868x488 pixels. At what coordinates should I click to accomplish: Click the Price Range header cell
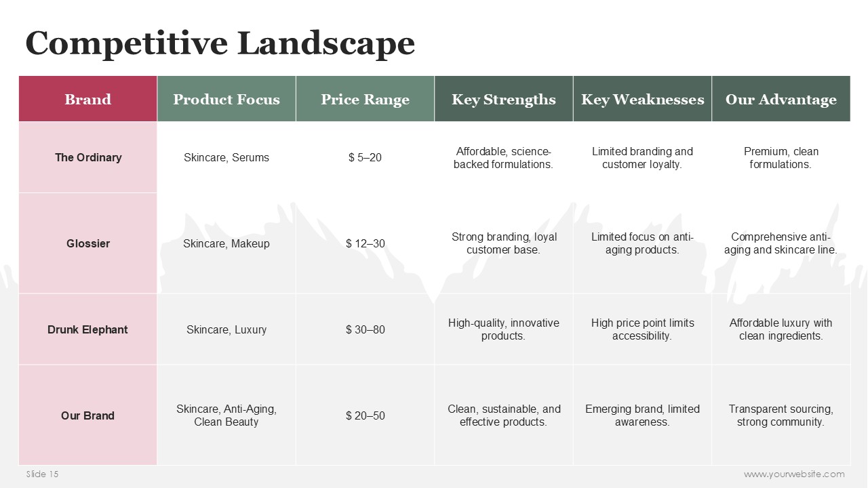tap(366, 99)
